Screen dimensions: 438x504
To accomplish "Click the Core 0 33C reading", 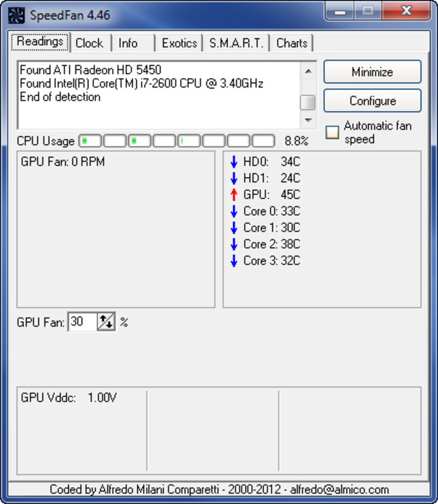I will [x=272, y=211].
